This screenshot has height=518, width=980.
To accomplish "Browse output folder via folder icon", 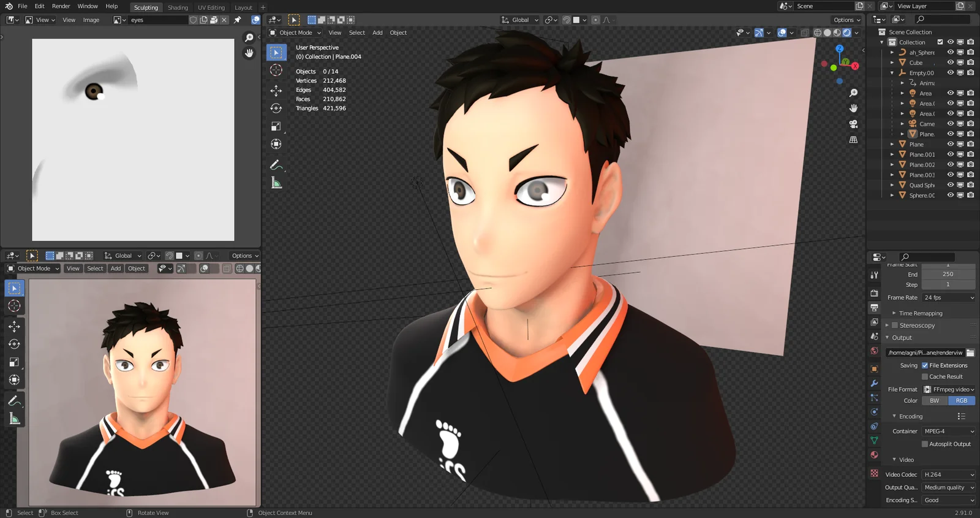I will pos(970,352).
